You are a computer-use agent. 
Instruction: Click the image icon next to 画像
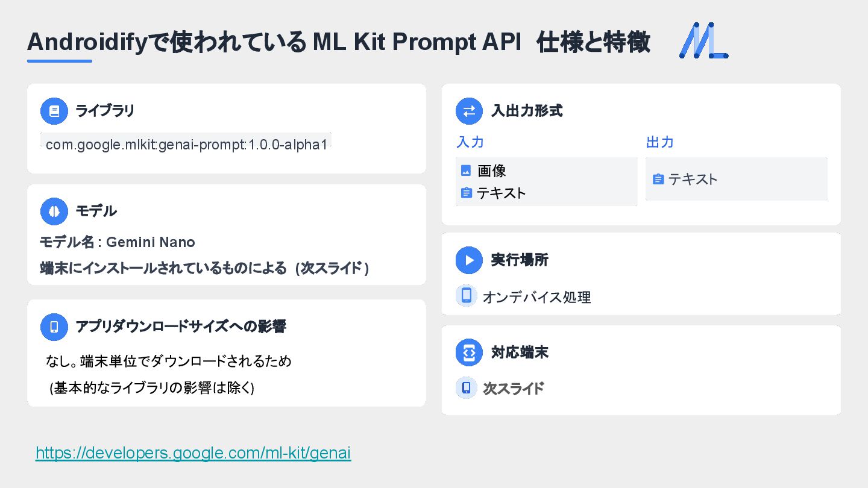pyautogui.click(x=466, y=170)
